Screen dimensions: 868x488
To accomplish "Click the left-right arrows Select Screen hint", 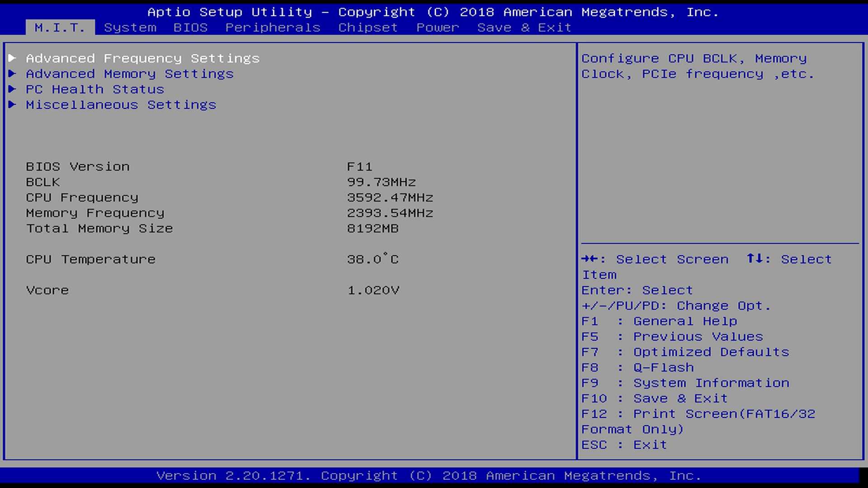I will click(655, 259).
